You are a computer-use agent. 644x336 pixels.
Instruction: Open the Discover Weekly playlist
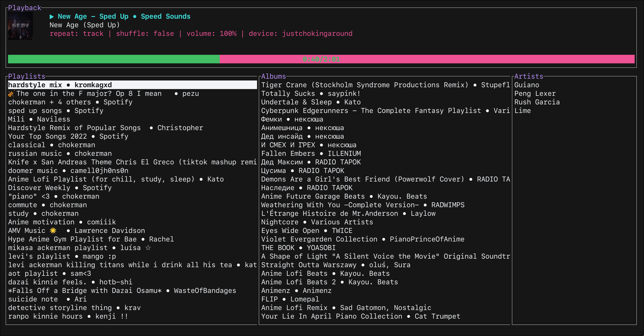[x=60, y=188]
